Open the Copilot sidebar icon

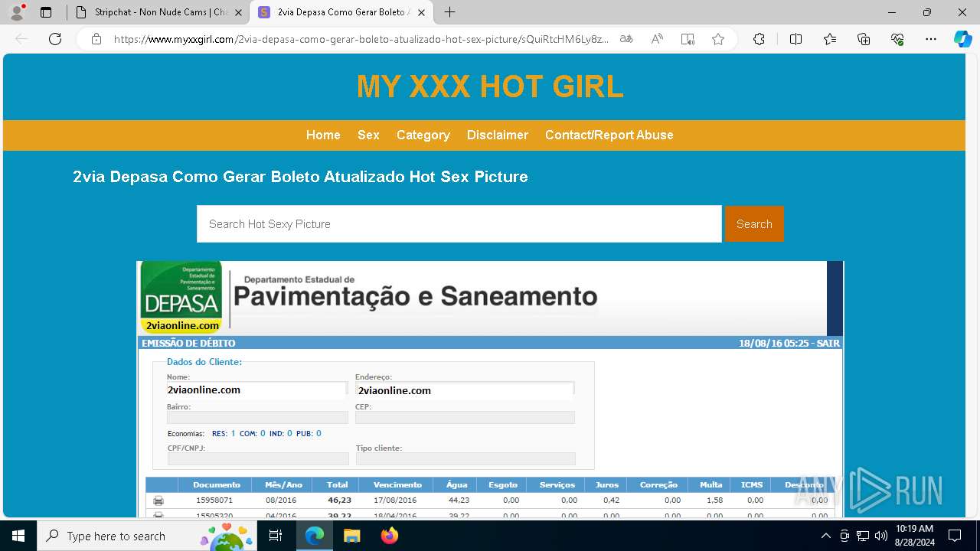[x=962, y=39]
